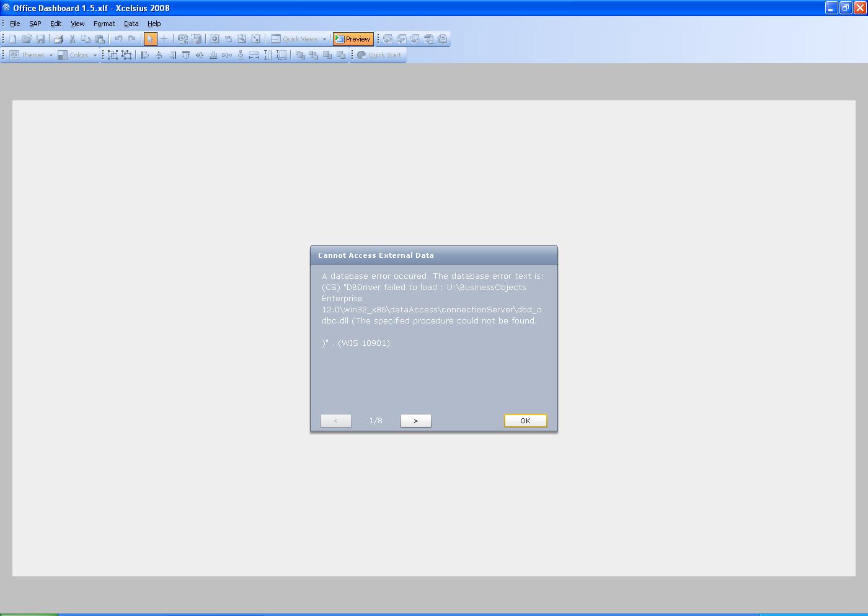Click the Save icon
Viewport: 868px width, 616px height.
(41, 38)
